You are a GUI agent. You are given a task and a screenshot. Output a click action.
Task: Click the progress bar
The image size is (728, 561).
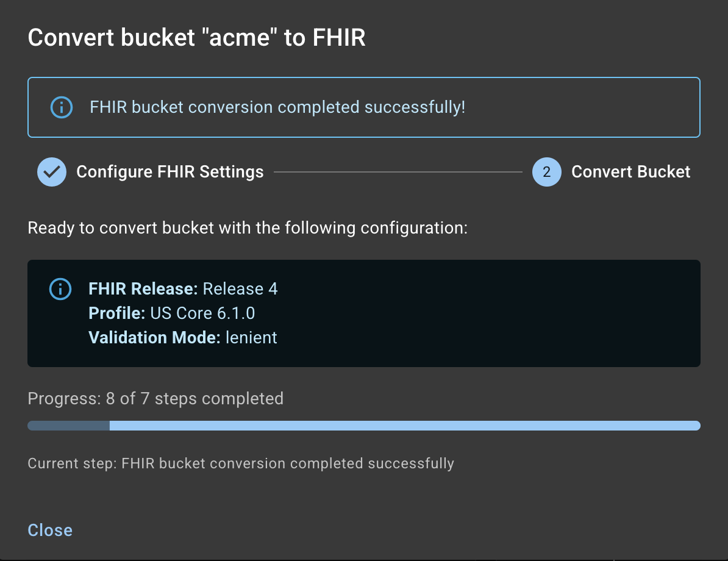point(363,425)
